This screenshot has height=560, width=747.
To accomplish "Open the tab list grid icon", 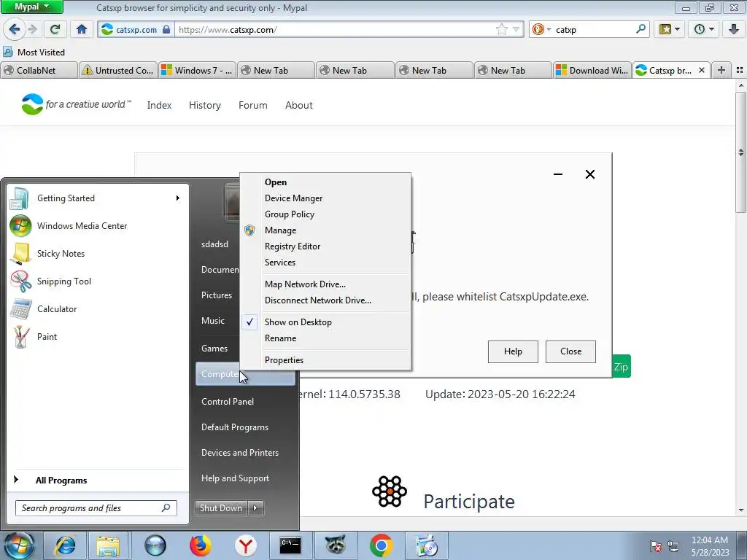I will 740,70.
